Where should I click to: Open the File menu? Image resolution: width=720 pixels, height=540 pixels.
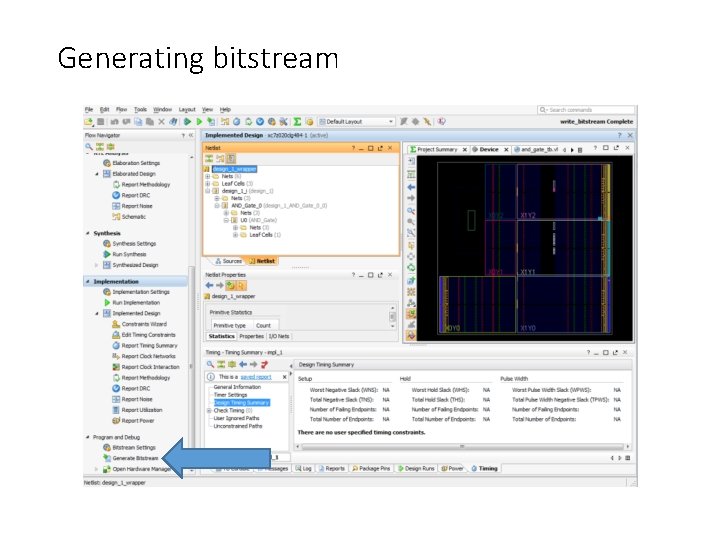tap(89, 109)
